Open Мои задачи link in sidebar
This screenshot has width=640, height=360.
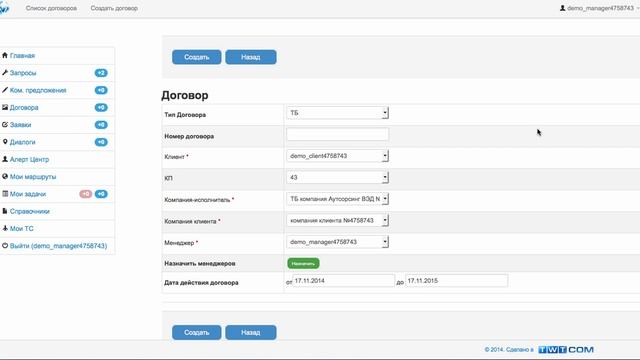tap(28, 194)
